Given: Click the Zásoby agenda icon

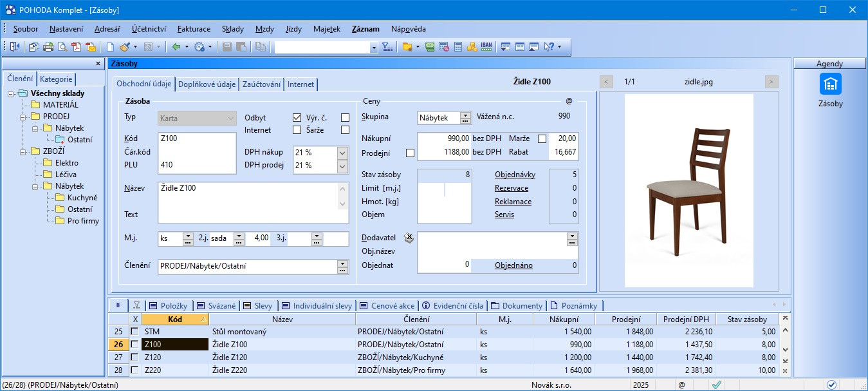Looking at the screenshot, I should pos(830,84).
